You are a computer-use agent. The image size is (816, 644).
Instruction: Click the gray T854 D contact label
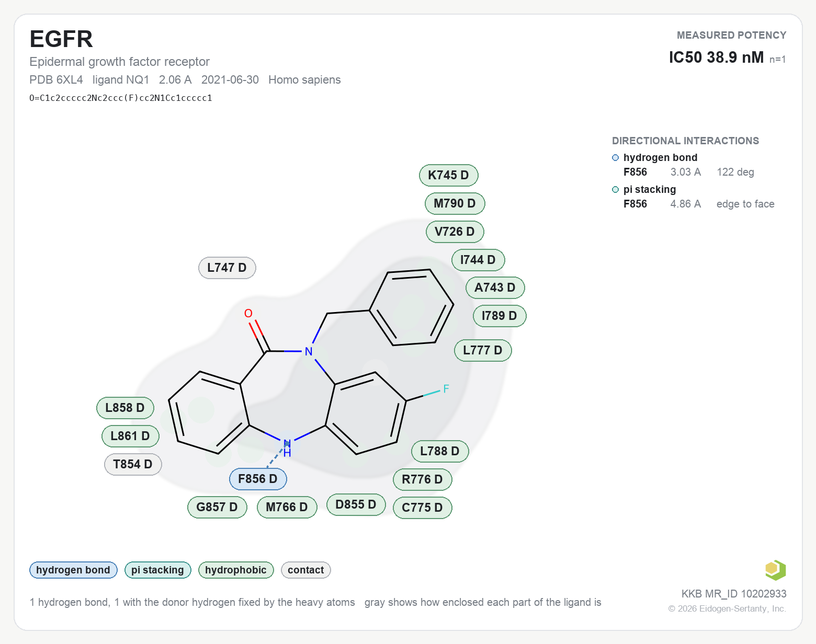[133, 464]
